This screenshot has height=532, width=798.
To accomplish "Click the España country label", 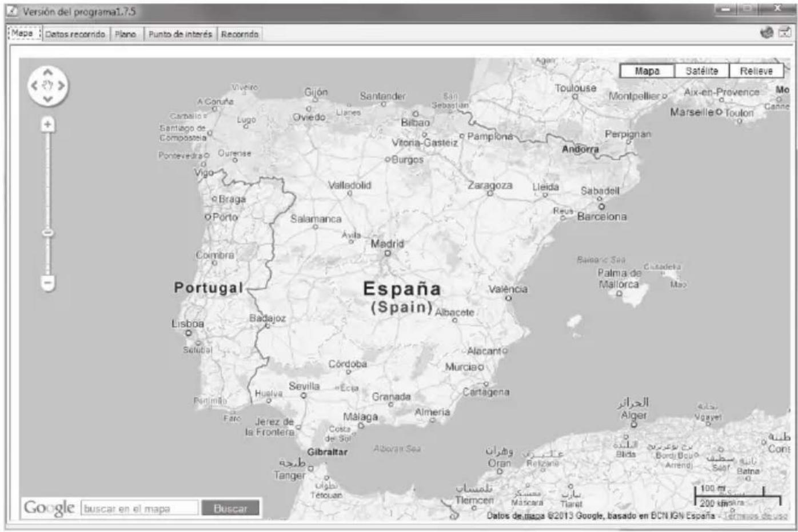I will pos(402,289).
